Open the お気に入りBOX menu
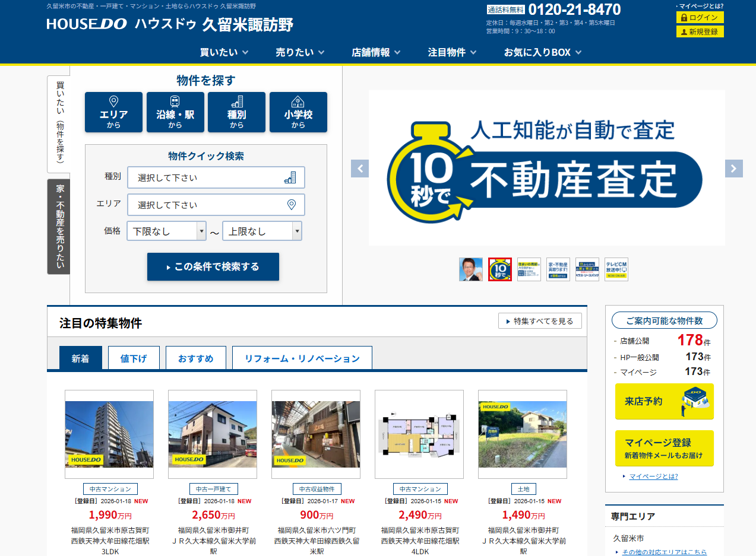This screenshot has width=756, height=556. [x=536, y=52]
